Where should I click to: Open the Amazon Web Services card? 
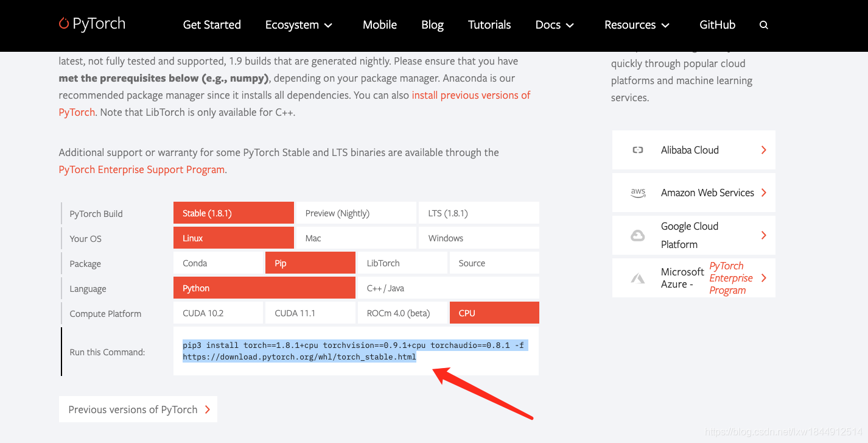[x=694, y=193]
